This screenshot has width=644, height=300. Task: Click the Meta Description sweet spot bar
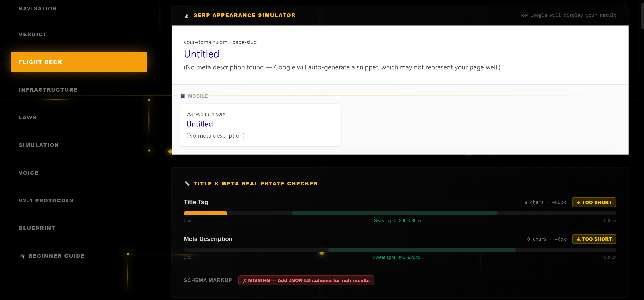point(421,250)
